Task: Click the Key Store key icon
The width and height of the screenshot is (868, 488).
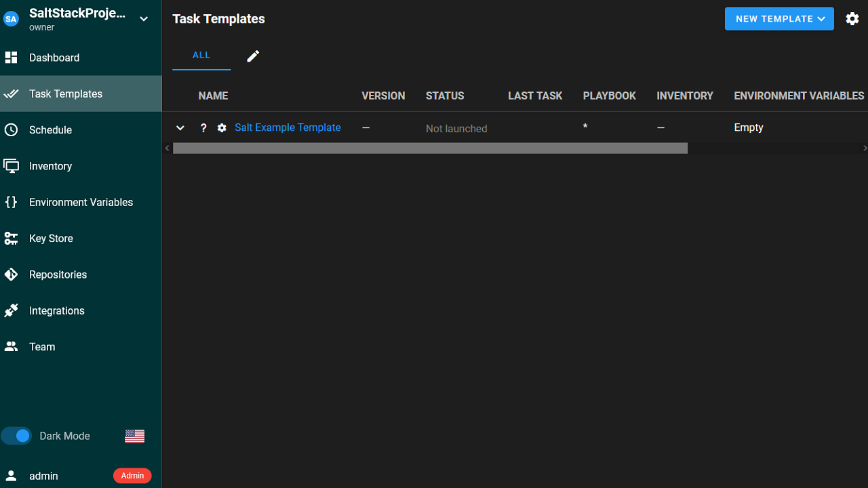Action: [11, 239]
